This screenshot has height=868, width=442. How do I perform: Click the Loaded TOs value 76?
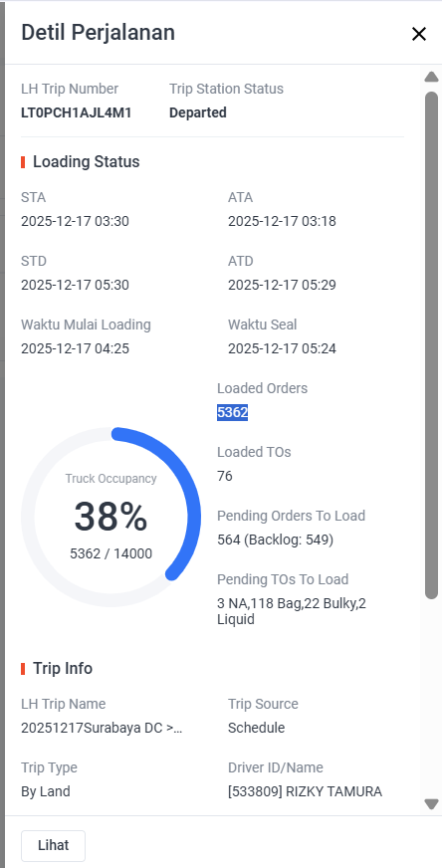click(x=225, y=476)
